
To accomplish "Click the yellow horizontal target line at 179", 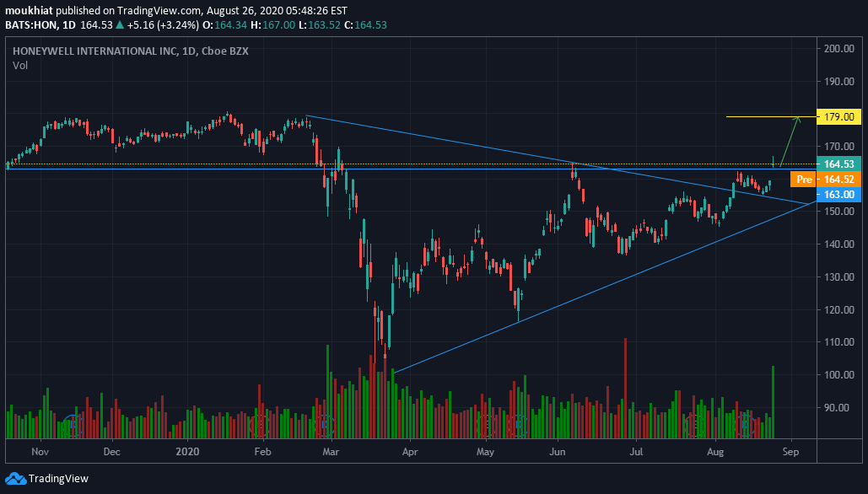I will tap(771, 116).
